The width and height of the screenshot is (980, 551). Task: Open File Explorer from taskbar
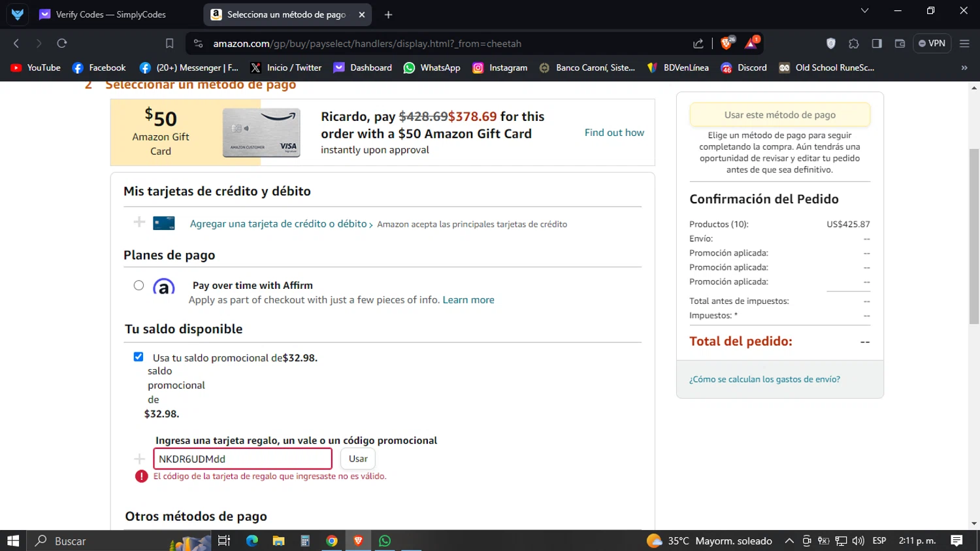coord(278,541)
